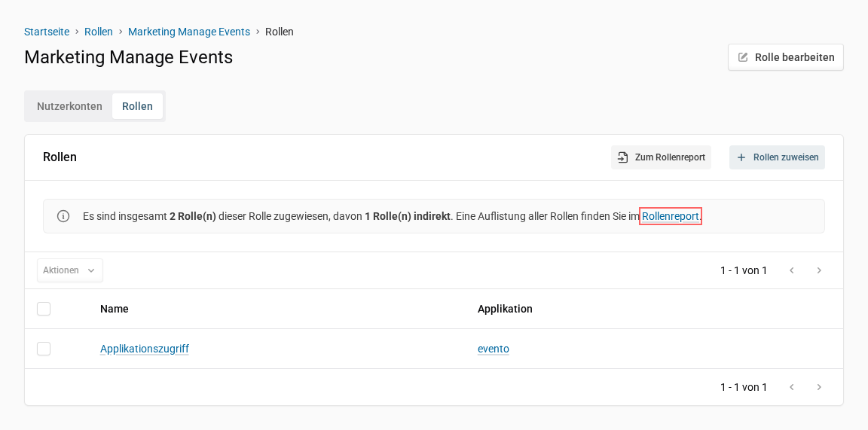The width and height of the screenshot is (868, 430).
Task: Expand the Aktionen dropdown
Action: (x=70, y=270)
